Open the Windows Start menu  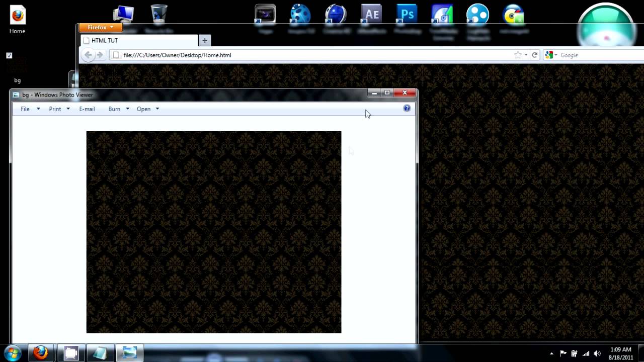coord(12,353)
